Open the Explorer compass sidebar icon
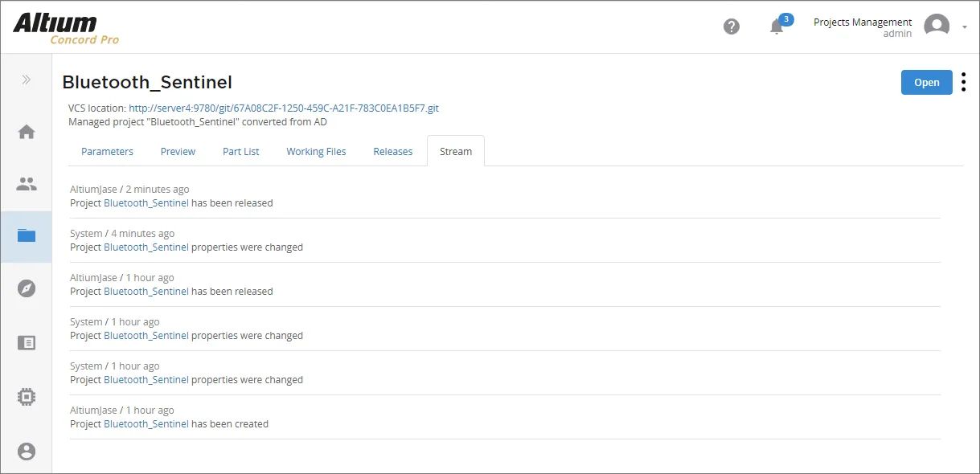The image size is (980, 474). pos(27,288)
